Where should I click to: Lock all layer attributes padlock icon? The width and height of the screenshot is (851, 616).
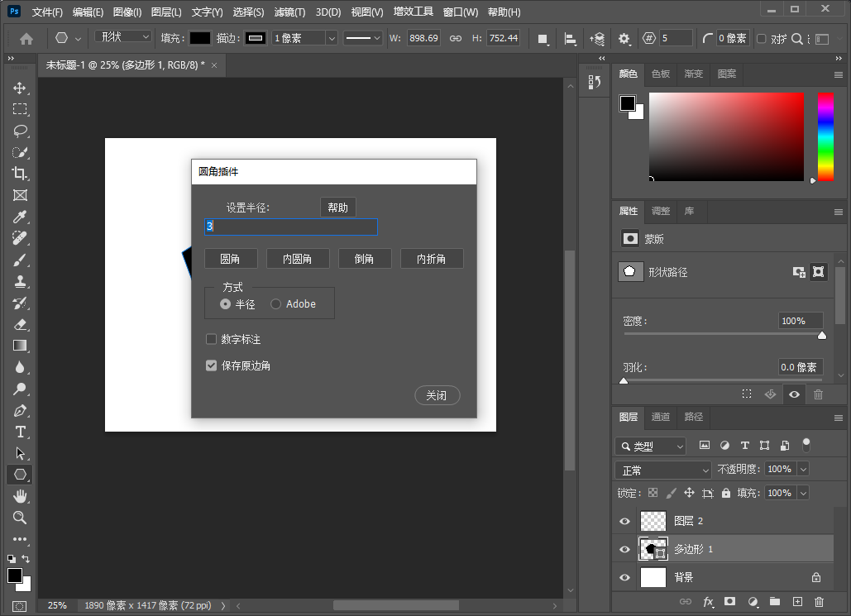click(726, 493)
